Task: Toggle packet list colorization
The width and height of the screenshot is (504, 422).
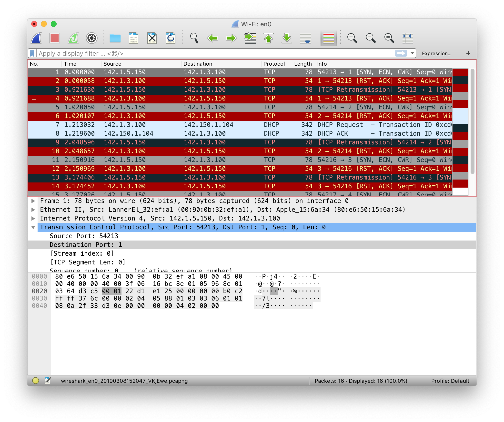Action: click(329, 38)
